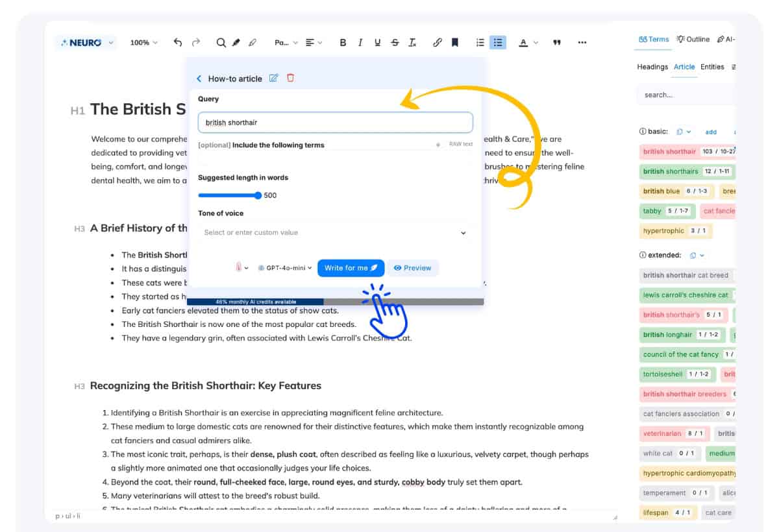The height and width of the screenshot is (532, 779).
Task: Toggle bold formatting
Action: [343, 42]
